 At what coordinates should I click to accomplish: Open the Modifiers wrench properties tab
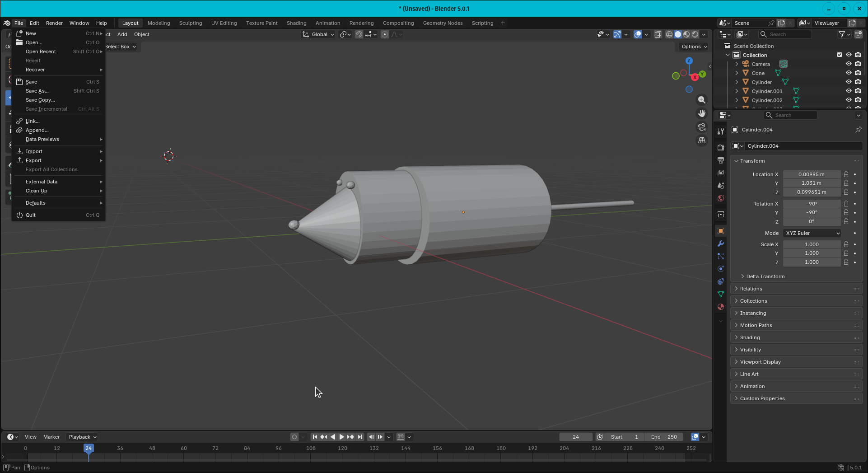point(721,244)
